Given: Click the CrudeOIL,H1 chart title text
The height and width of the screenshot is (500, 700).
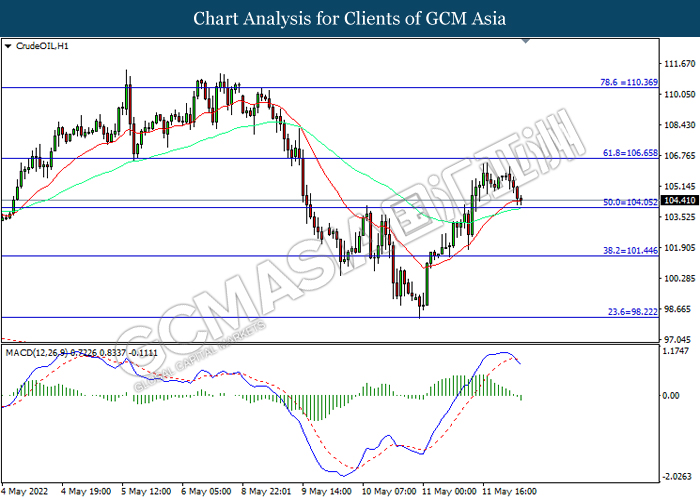Looking at the screenshot, I should coord(42,46).
